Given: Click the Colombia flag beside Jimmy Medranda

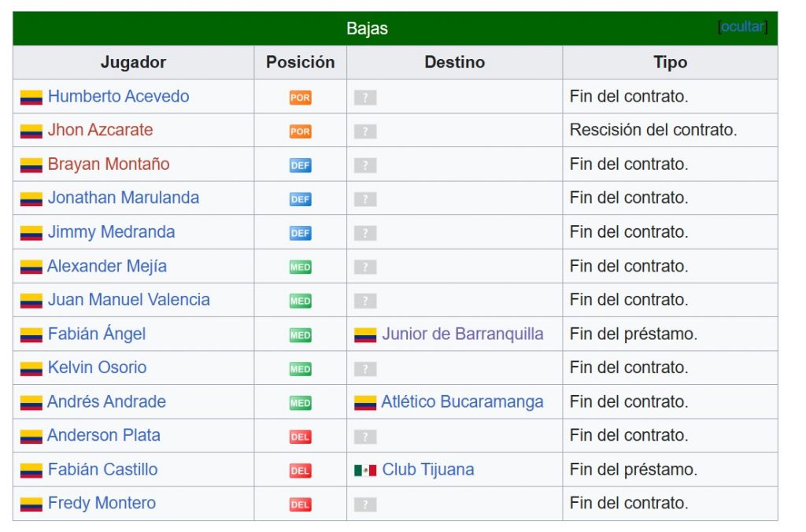Looking at the screenshot, I should click(x=31, y=234).
